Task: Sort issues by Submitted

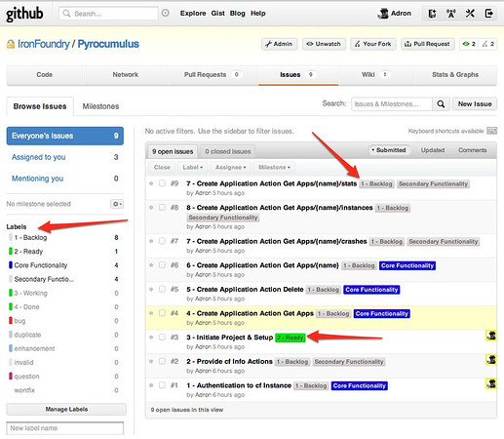Action: pos(389,150)
